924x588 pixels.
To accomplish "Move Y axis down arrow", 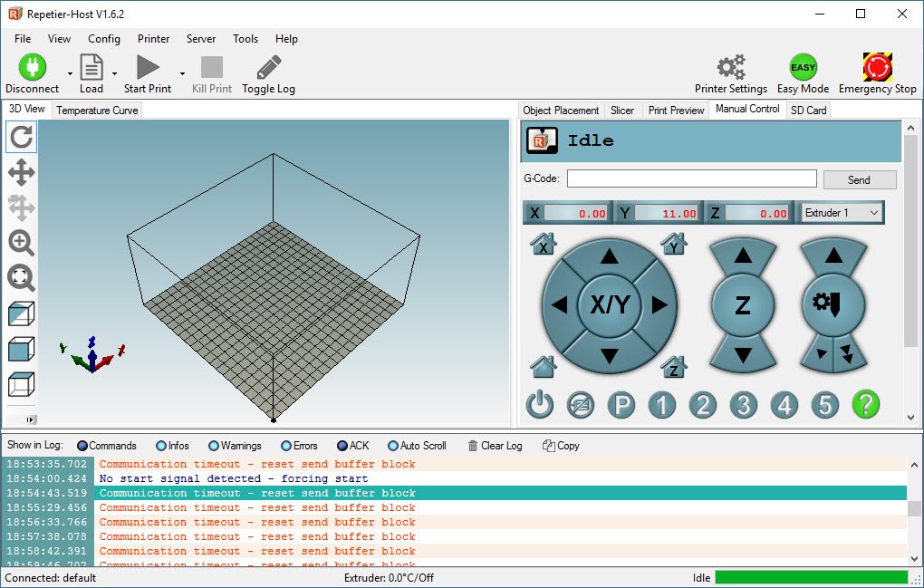I will (610, 355).
